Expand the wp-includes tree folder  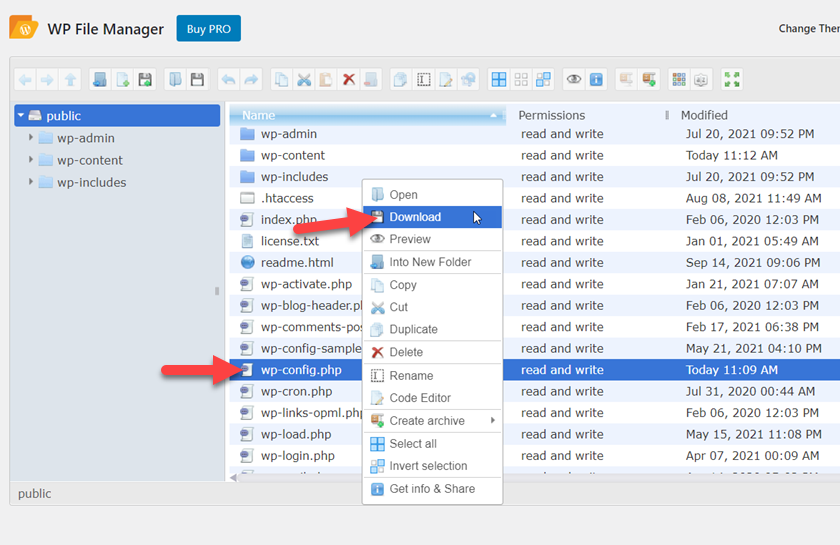tap(31, 182)
